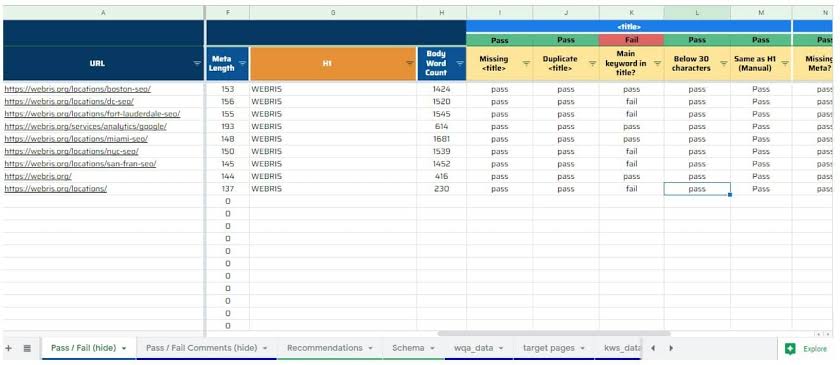The height and width of the screenshot is (365, 840).
Task: Select the <title> merged header cell
Action: click(x=629, y=26)
